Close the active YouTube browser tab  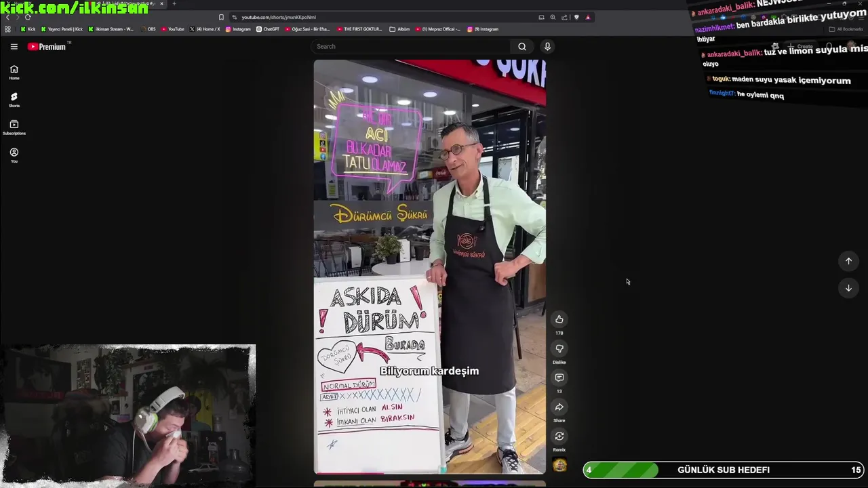click(x=161, y=4)
